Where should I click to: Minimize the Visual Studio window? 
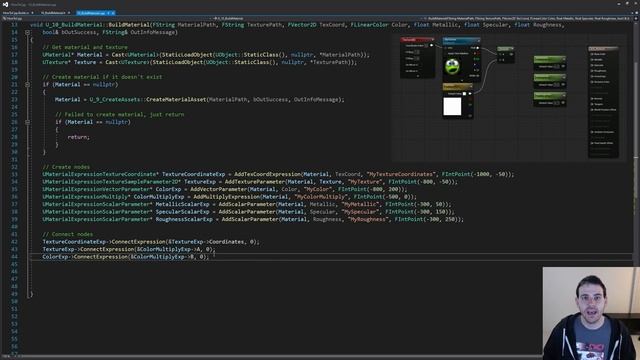(x=619, y=4)
